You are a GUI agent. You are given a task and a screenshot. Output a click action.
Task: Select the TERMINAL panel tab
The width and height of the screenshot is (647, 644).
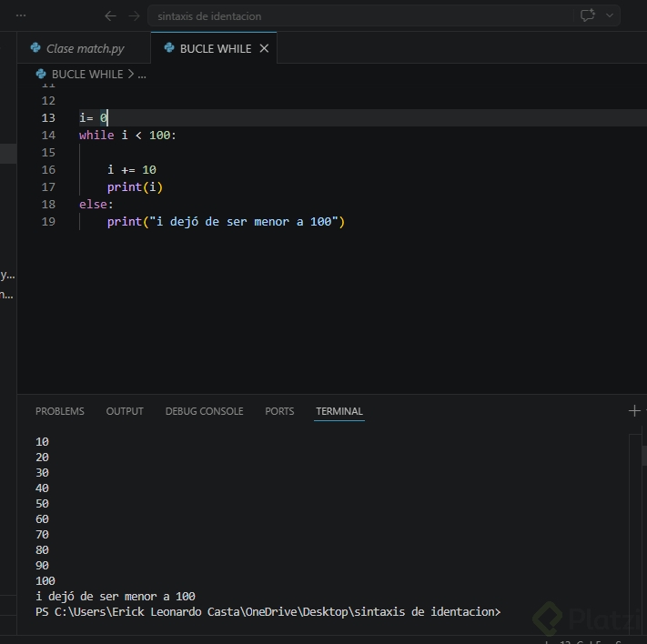point(339,411)
